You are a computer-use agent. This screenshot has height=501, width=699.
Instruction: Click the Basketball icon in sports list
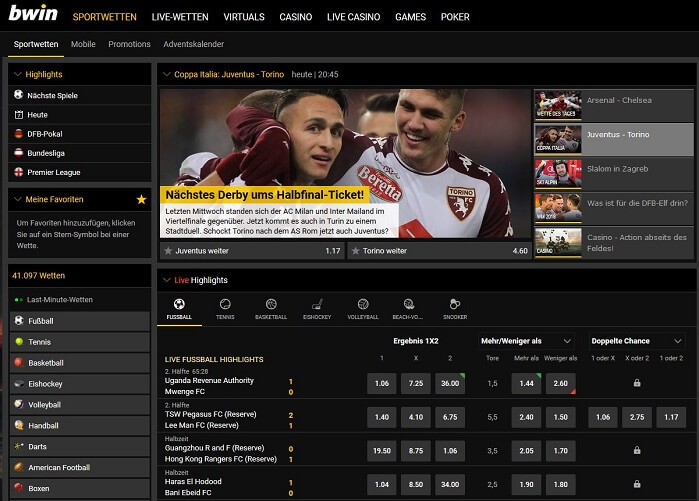tap(19, 362)
